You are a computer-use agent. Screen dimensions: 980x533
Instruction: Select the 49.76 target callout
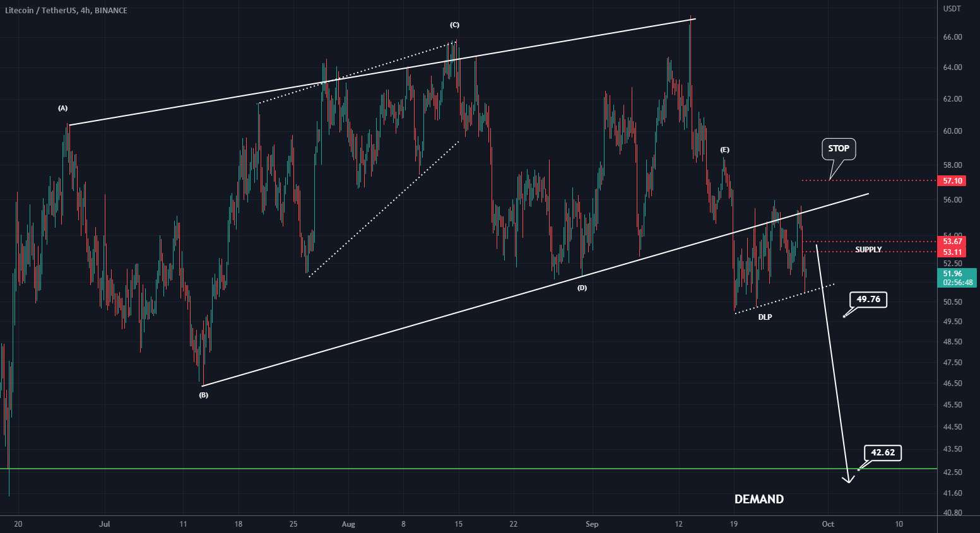click(868, 300)
